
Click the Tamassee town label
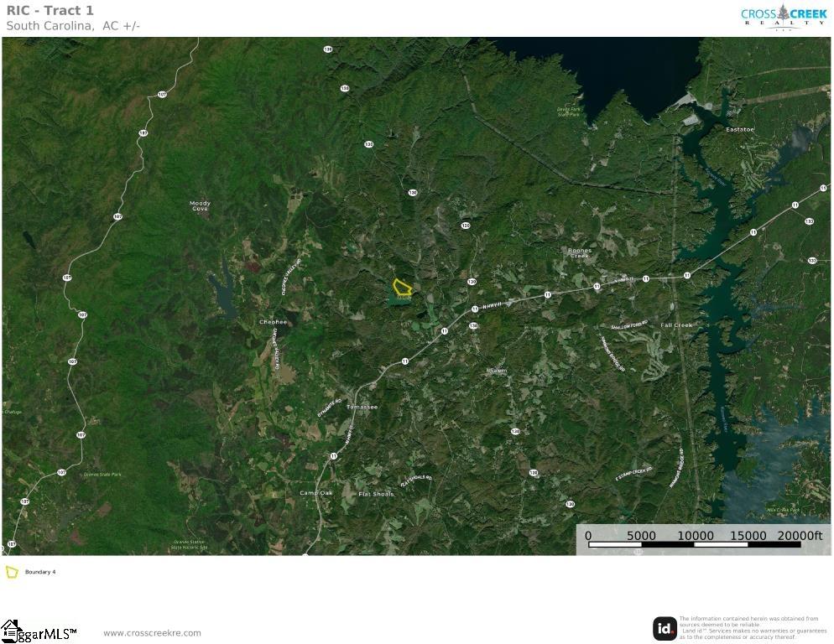point(362,407)
